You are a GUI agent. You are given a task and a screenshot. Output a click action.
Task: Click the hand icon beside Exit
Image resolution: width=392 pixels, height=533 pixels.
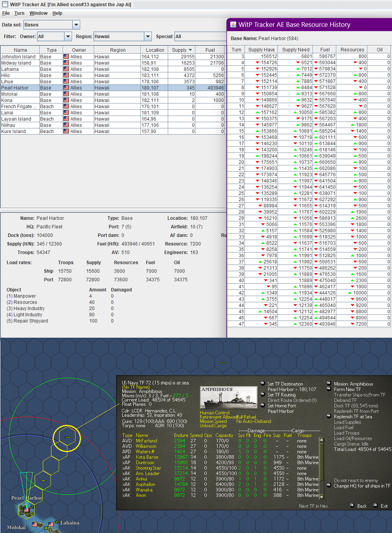pyautogui.click(x=376, y=505)
